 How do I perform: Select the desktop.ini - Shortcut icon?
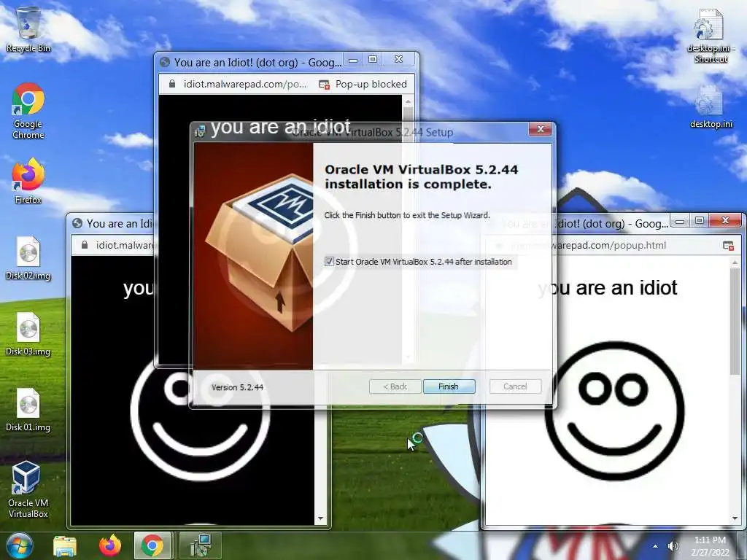pos(711,36)
